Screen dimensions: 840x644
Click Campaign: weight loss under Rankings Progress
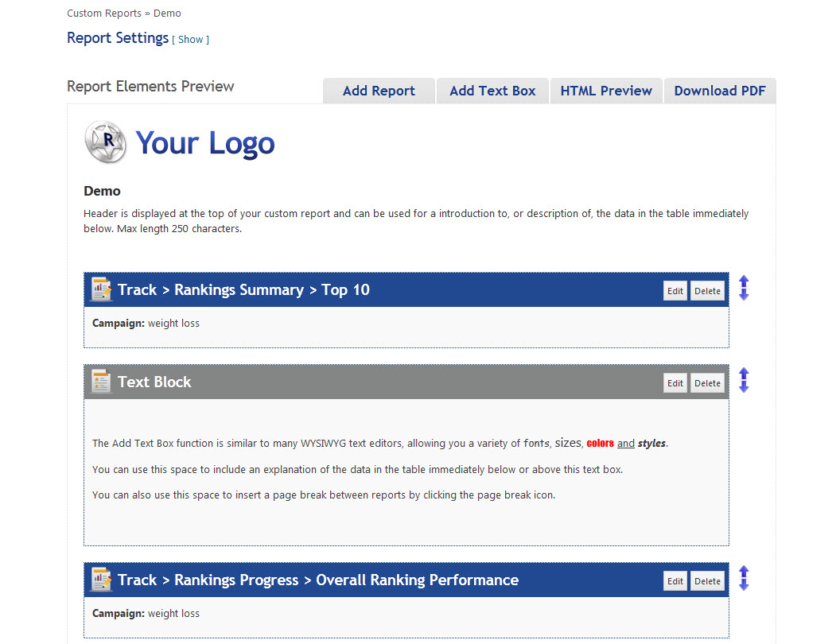[146, 614]
